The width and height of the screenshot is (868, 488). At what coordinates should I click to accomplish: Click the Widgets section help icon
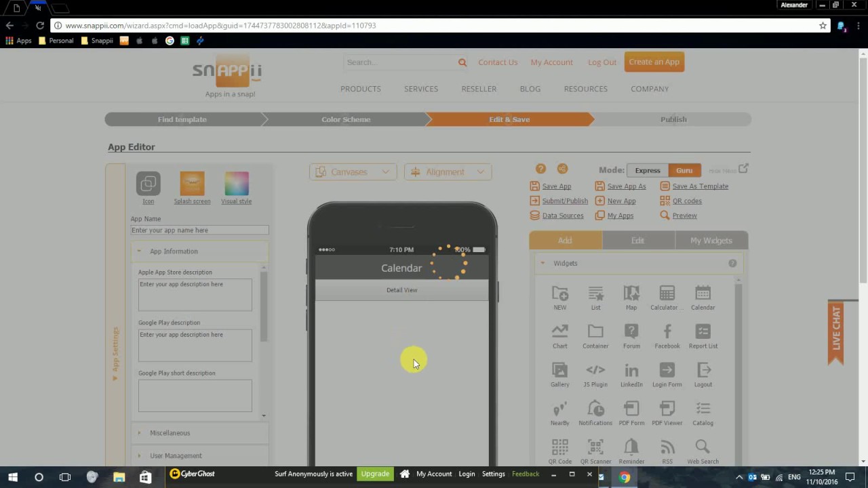pyautogui.click(x=732, y=263)
